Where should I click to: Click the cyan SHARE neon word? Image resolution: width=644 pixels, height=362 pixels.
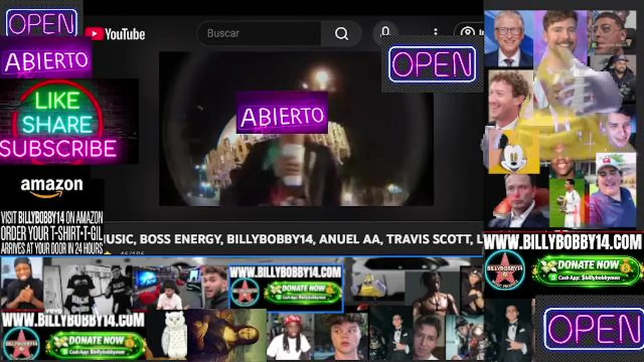coord(57,124)
